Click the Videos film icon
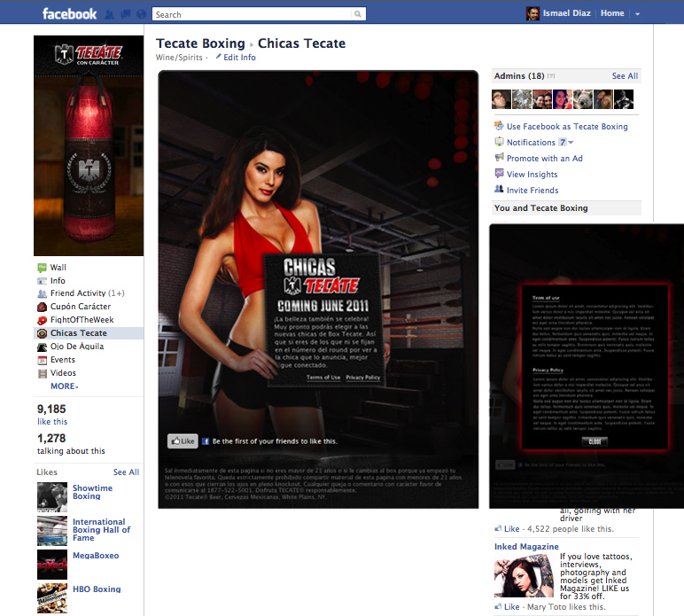 click(x=42, y=373)
